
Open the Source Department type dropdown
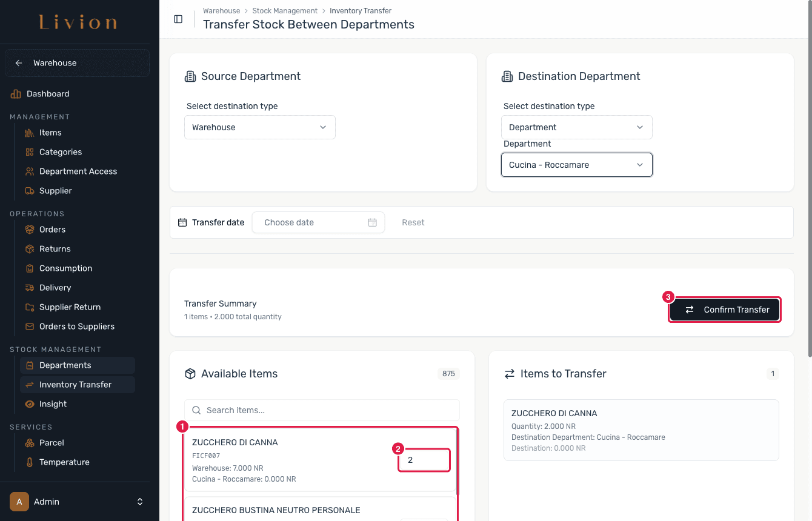tap(260, 127)
